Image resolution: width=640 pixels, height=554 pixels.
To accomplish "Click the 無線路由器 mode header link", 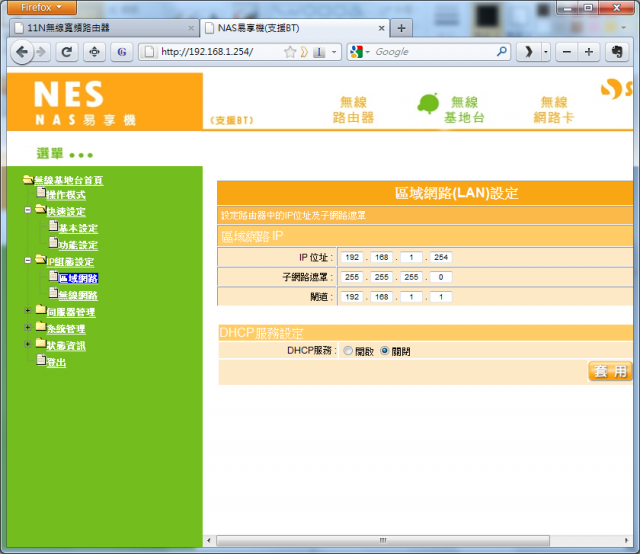I will click(353, 110).
